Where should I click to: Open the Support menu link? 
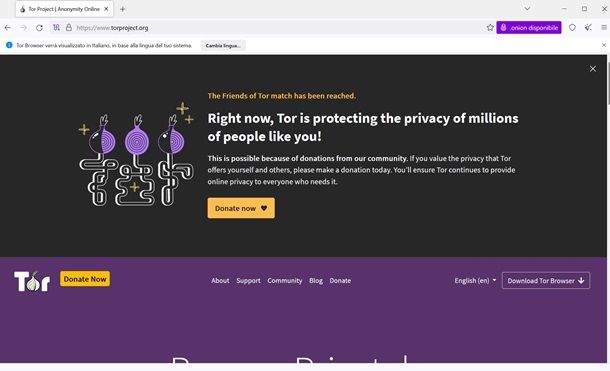click(248, 280)
